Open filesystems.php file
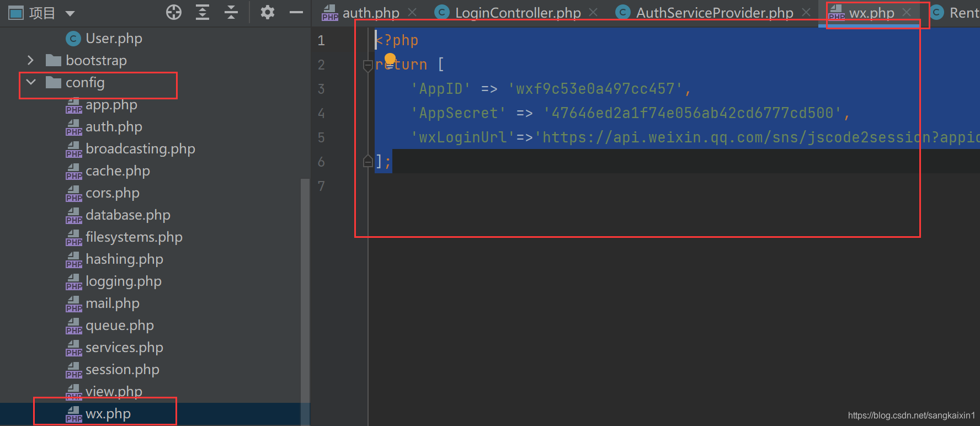 [134, 237]
